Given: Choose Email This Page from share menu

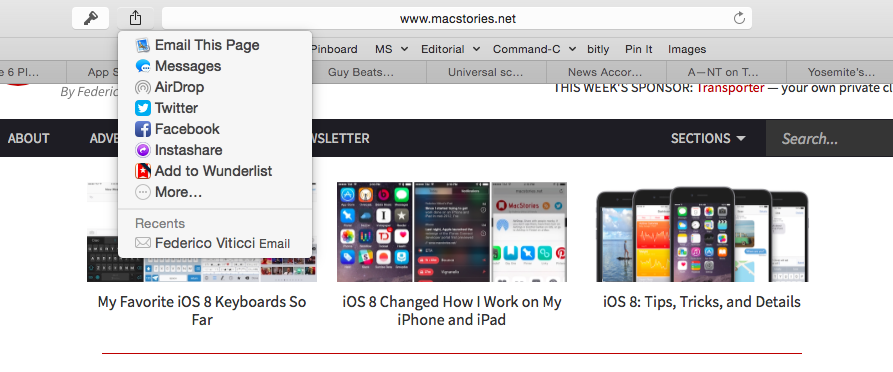Looking at the screenshot, I should coord(215,45).
